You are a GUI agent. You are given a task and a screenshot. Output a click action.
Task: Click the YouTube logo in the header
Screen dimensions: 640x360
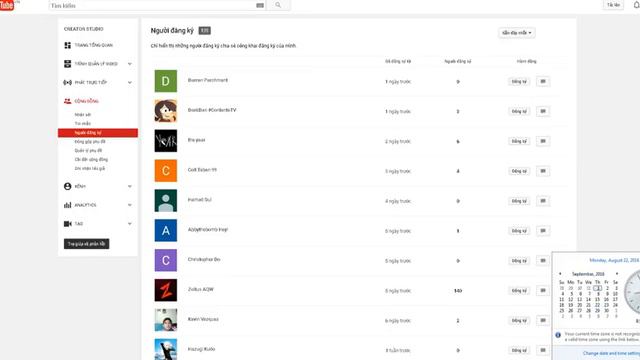[7, 5]
